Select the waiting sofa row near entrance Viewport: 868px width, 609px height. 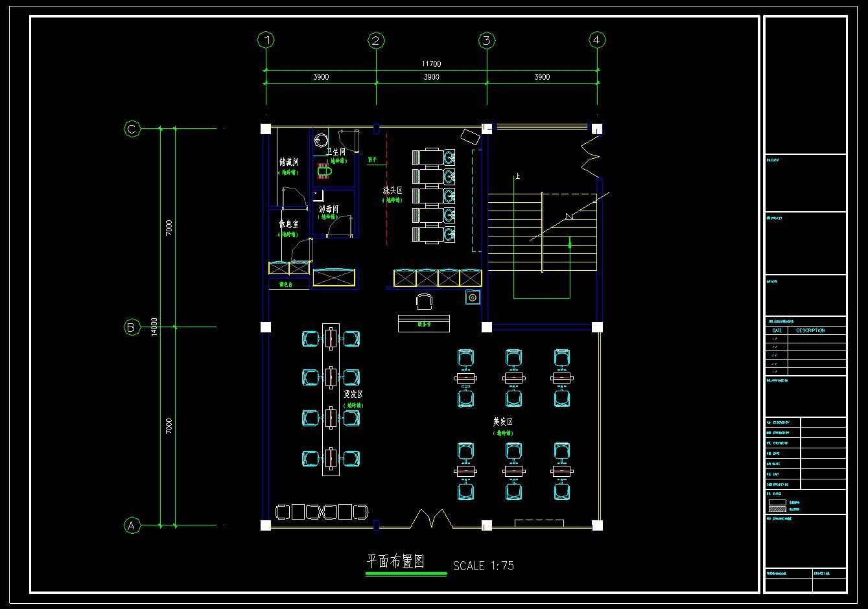click(322, 512)
